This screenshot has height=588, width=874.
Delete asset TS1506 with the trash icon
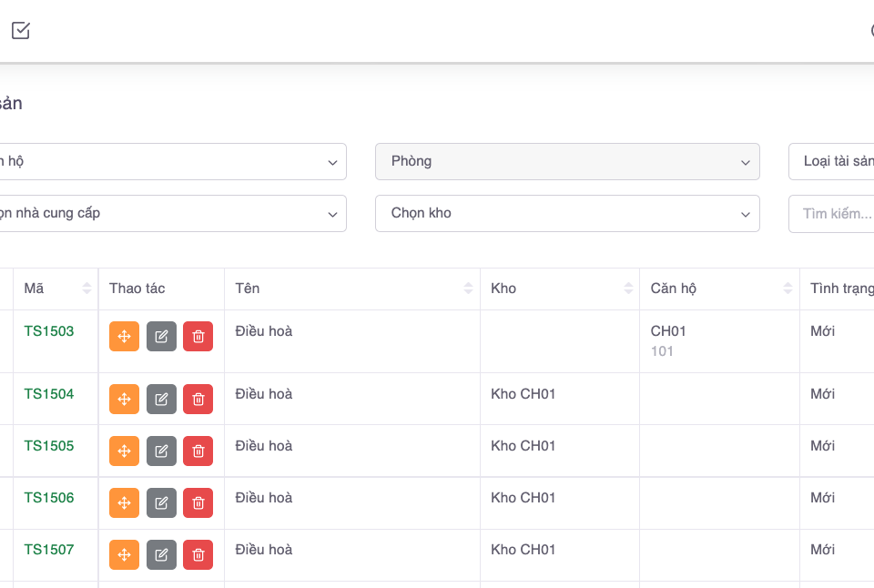point(198,503)
